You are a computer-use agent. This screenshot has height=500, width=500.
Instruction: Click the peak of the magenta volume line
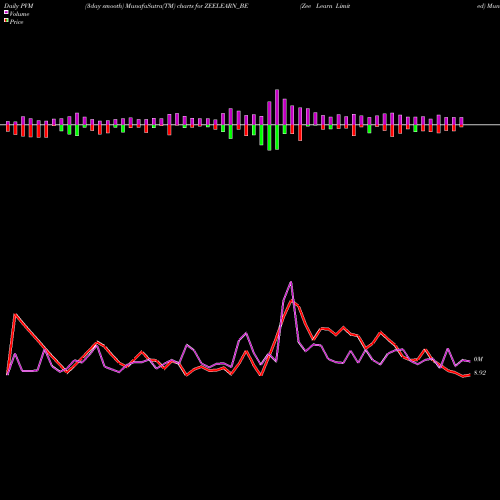291,282
